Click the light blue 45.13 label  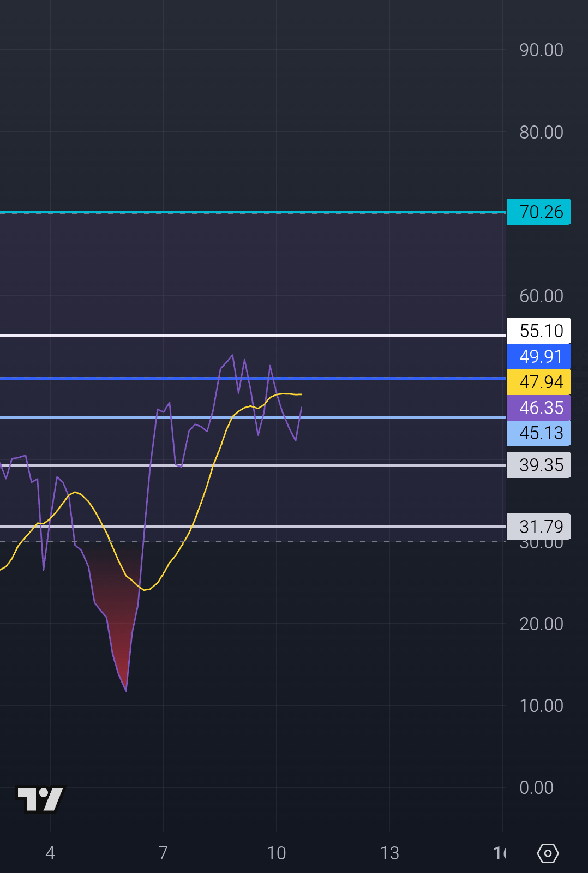coord(539,433)
